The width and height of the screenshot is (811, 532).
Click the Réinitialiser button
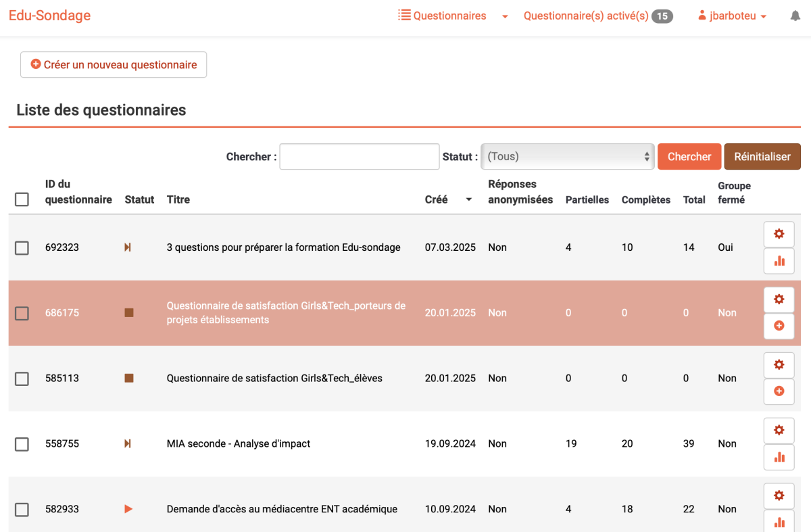coord(762,156)
